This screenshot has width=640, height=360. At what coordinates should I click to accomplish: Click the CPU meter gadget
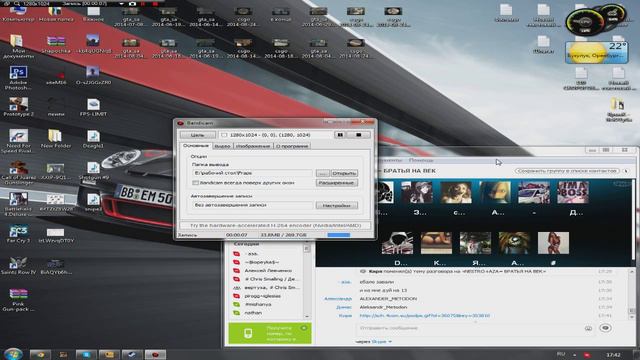pos(585,21)
